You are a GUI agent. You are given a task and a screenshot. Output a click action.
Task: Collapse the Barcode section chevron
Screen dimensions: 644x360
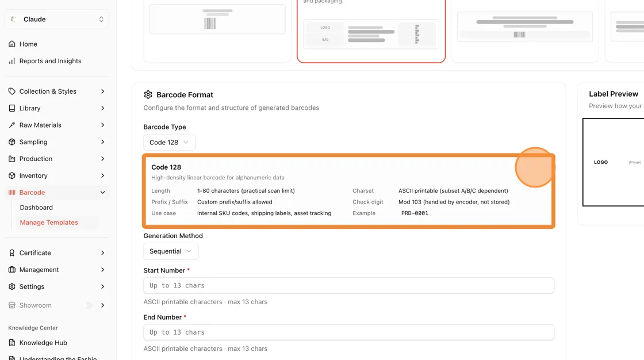(x=103, y=192)
